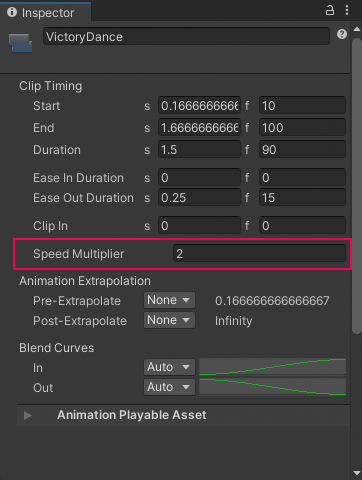This screenshot has width=362, height=480.
Task: Click the Blend In curve preview
Action: [x=272, y=367]
